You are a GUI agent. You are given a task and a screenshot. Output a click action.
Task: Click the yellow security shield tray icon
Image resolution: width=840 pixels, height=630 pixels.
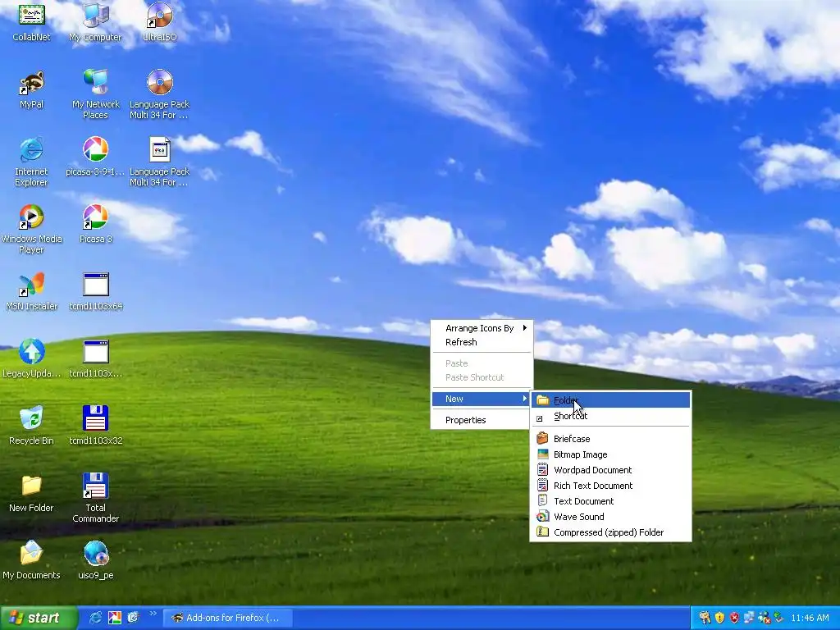(719, 618)
